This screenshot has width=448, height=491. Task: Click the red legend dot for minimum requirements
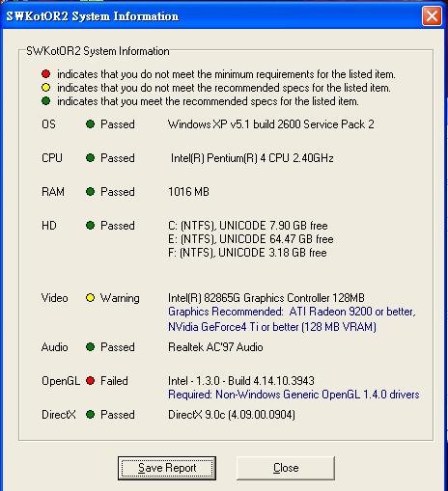coord(46,74)
